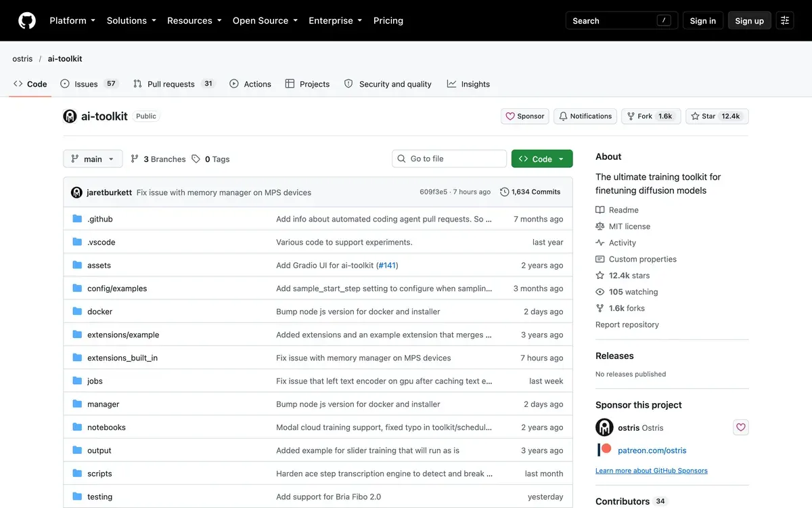Open the #141 pull request link
This screenshot has height=508, width=812.
pyautogui.click(x=387, y=266)
